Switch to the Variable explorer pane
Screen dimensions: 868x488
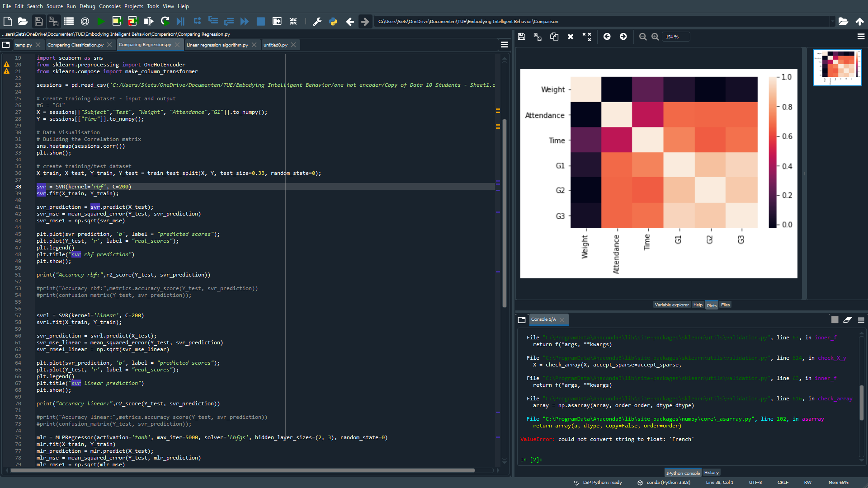[671, 305]
